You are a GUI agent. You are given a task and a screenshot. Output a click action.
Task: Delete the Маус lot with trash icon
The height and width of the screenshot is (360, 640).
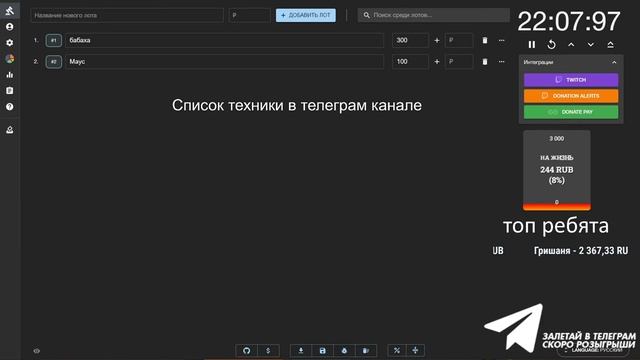click(x=485, y=62)
